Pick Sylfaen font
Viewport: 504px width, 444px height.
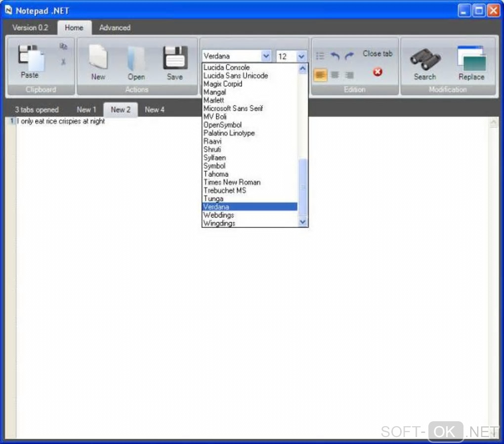click(x=250, y=158)
